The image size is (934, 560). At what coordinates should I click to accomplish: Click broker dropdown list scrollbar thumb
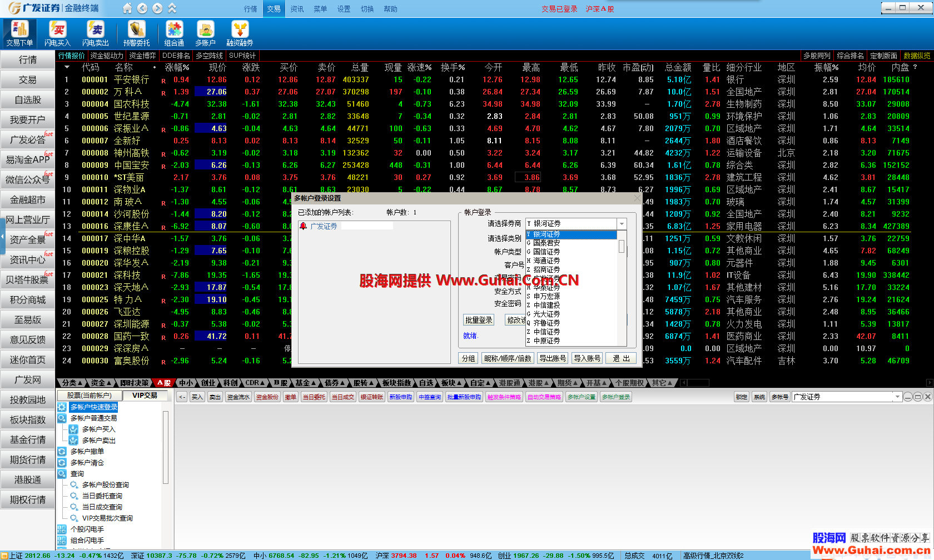point(622,246)
